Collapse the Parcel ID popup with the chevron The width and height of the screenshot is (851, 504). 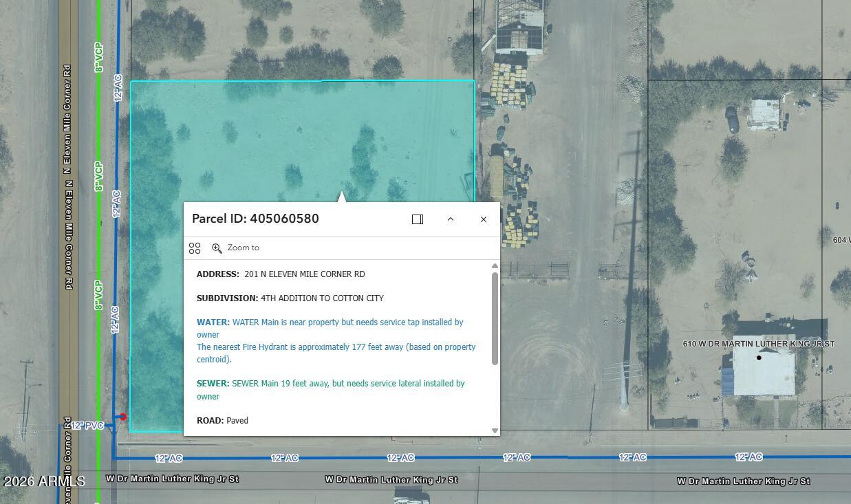pos(451,219)
